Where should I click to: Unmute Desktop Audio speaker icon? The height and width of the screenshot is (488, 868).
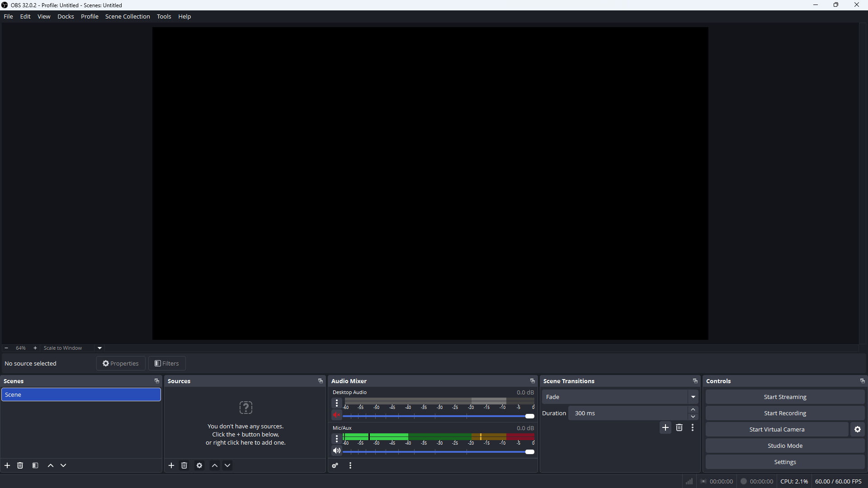pos(336,415)
